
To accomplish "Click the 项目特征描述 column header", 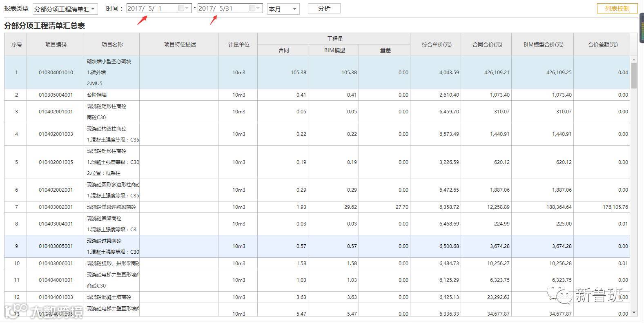I will [180, 44].
